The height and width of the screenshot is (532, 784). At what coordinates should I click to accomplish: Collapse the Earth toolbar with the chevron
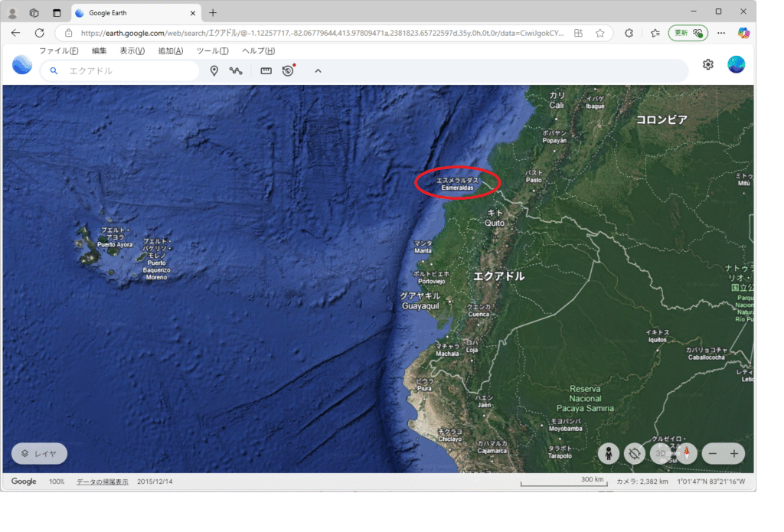tap(318, 71)
